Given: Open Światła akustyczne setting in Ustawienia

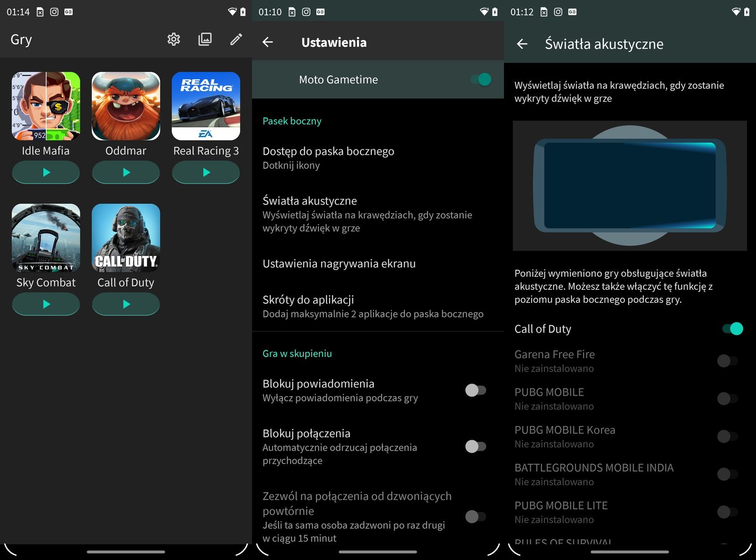Looking at the screenshot, I should pyautogui.click(x=378, y=214).
